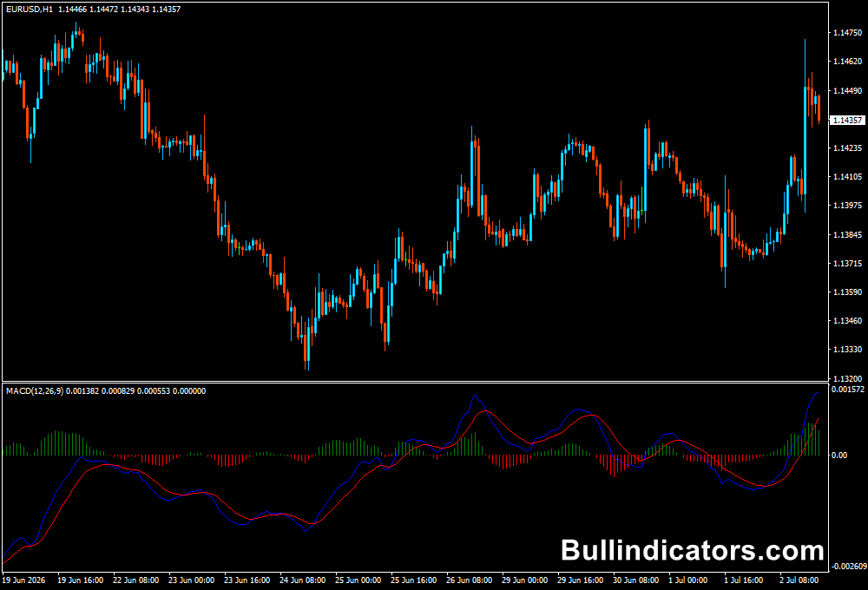This screenshot has height=590, width=868.
Task: Click the 19 Jun 2026 date label
Action: coord(23,580)
